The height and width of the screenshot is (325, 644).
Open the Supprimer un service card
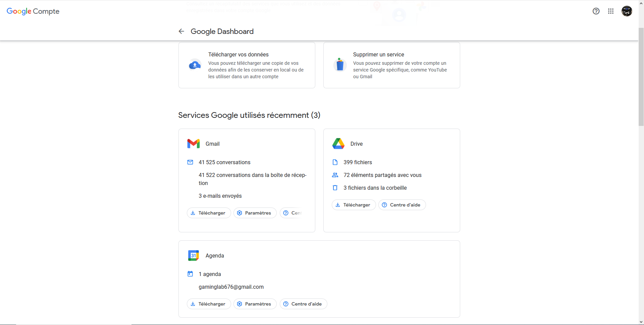pos(392,65)
